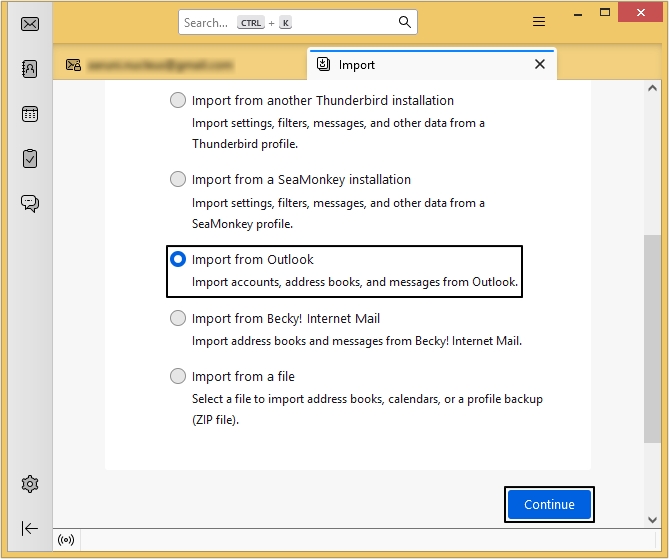Click the vertical scrollbar thumb
The height and width of the screenshot is (559, 669).
(652, 339)
